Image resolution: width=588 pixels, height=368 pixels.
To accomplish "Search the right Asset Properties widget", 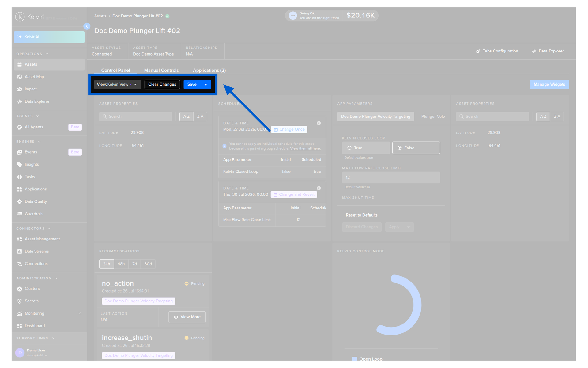I will [x=492, y=117].
